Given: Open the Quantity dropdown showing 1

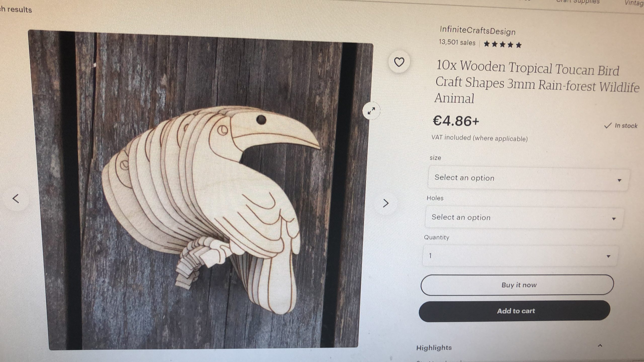Looking at the screenshot, I should pos(520,256).
